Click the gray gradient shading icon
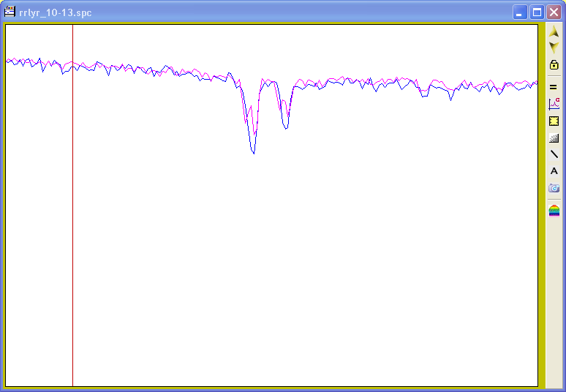This screenshot has height=392, width=566. (554, 137)
